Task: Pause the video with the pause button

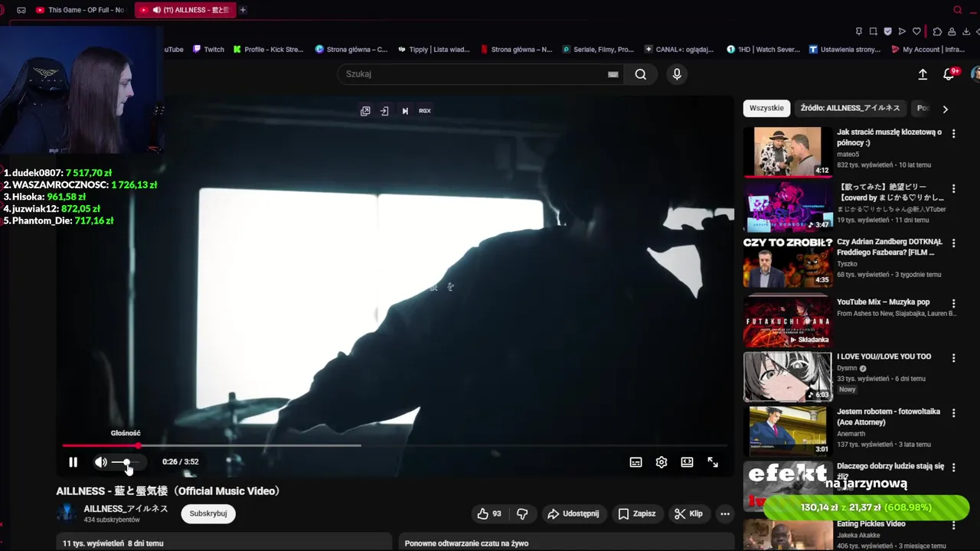Action: click(x=73, y=462)
